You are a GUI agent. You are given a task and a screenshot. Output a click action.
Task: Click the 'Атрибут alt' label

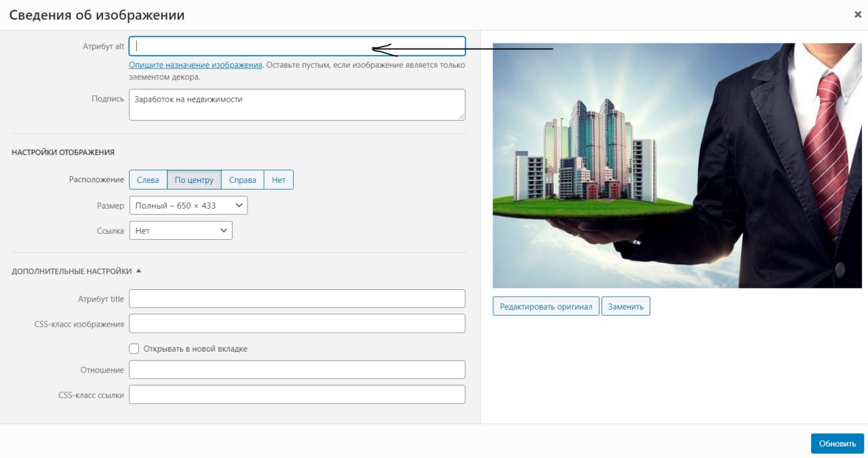coord(102,47)
